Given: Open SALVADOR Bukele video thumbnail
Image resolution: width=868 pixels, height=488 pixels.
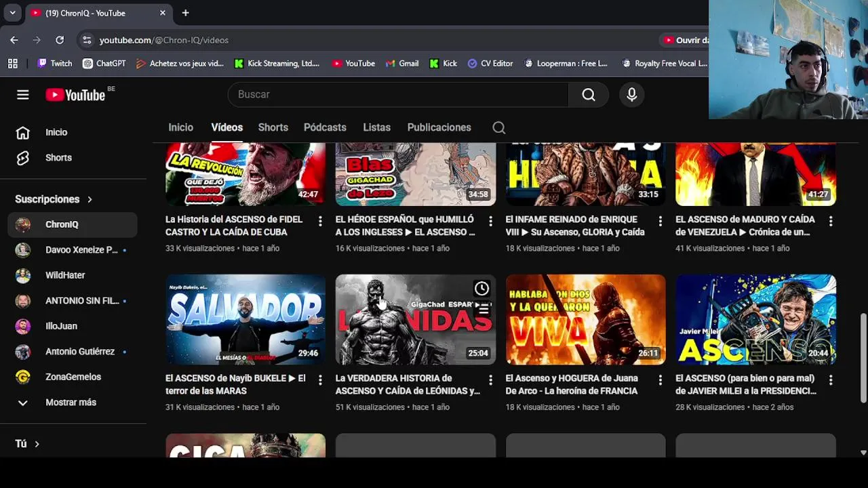Looking at the screenshot, I should tap(245, 320).
